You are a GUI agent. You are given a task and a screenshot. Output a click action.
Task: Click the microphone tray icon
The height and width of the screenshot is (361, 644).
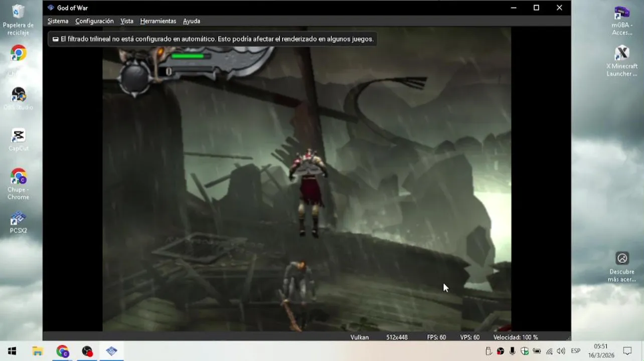[x=512, y=351]
